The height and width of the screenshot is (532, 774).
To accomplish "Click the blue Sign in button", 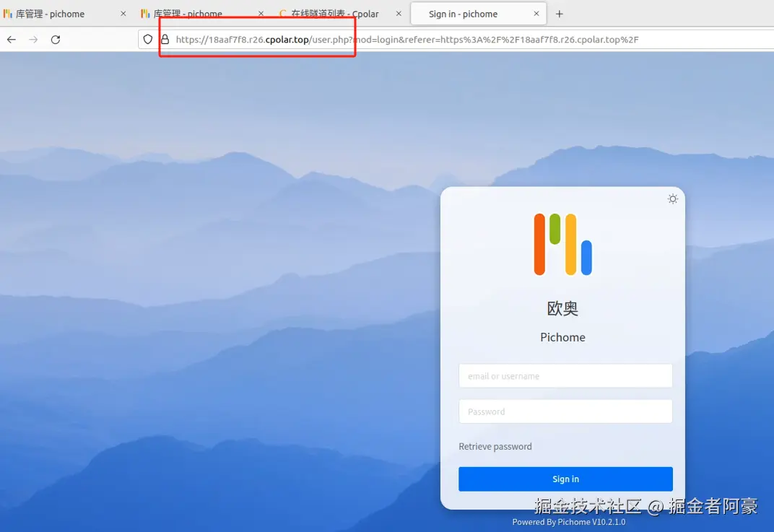I will 565,479.
